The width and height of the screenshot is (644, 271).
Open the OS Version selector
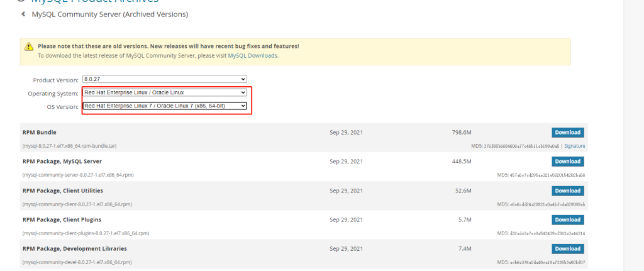point(164,106)
